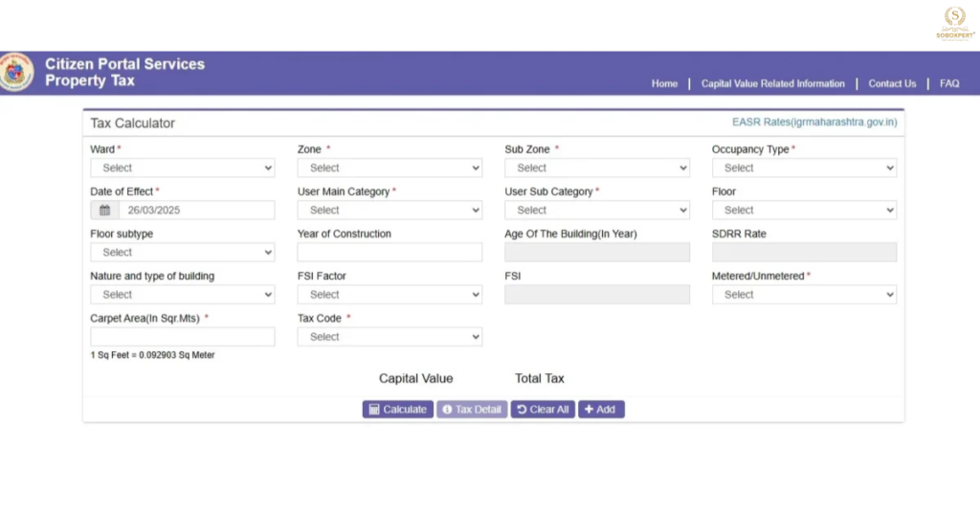Expand Nature and type of building dropdown
Image resolution: width=980 pixels, height=513 pixels.
click(183, 294)
